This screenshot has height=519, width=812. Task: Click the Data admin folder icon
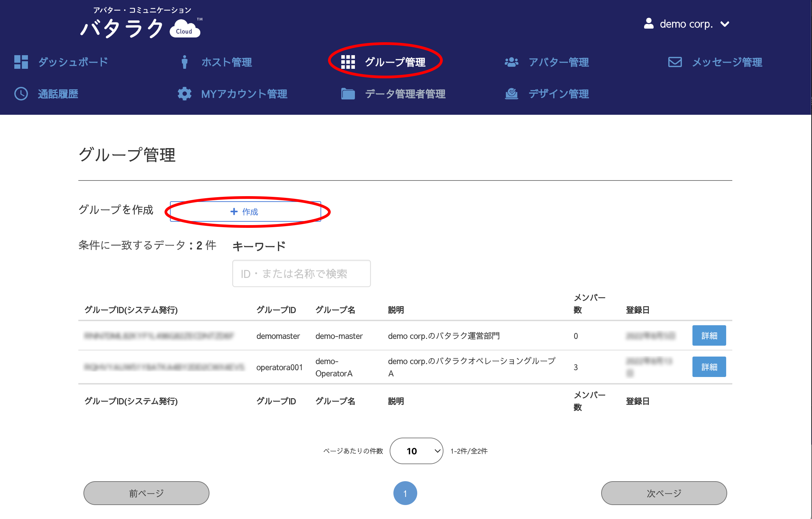pos(348,94)
